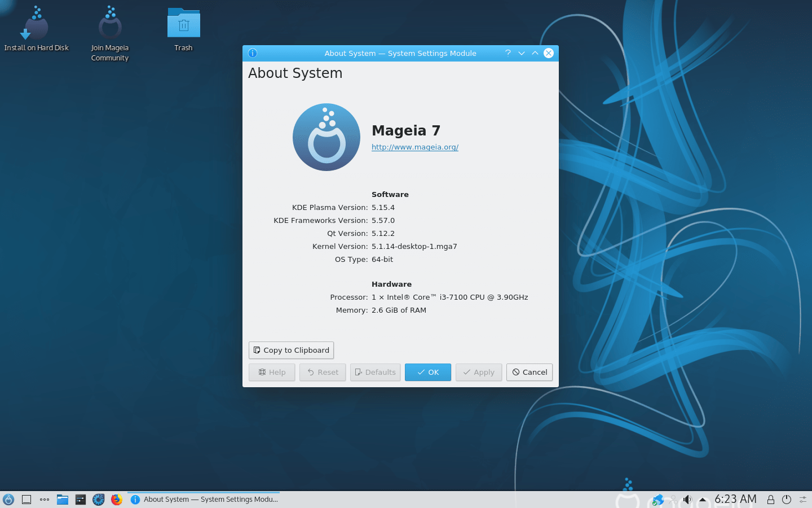Click Memory value 2.6 GiB of RAM
Screen dimensions: 812x508
pyautogui.click(x=399, y=310)
